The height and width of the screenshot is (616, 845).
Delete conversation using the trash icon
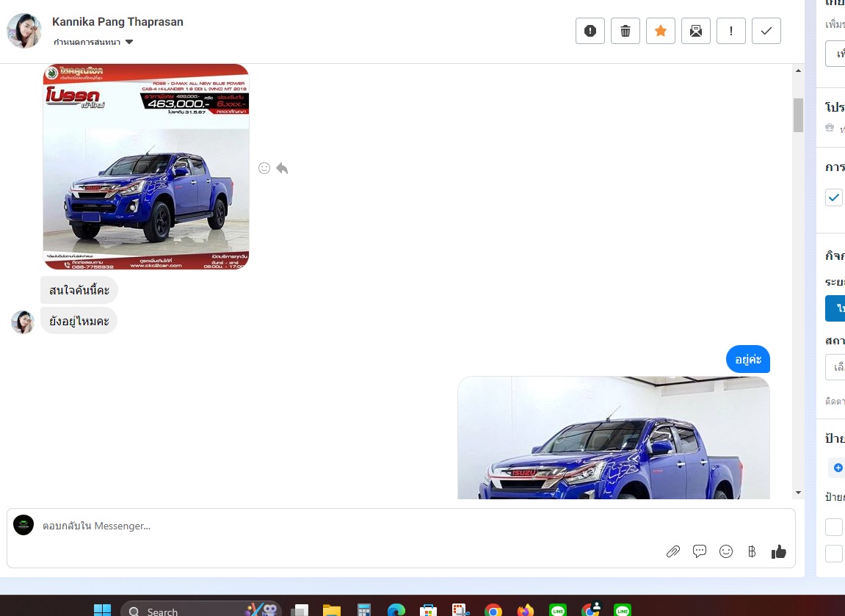625,31
